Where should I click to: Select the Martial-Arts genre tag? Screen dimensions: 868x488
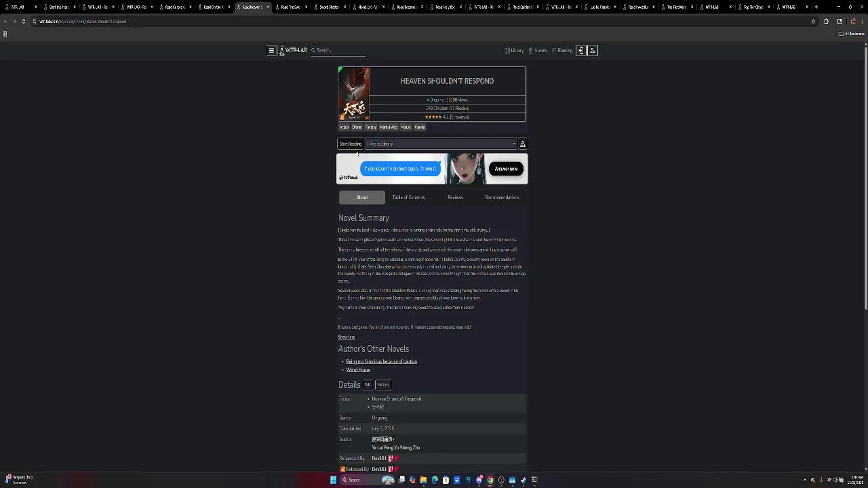389,127
